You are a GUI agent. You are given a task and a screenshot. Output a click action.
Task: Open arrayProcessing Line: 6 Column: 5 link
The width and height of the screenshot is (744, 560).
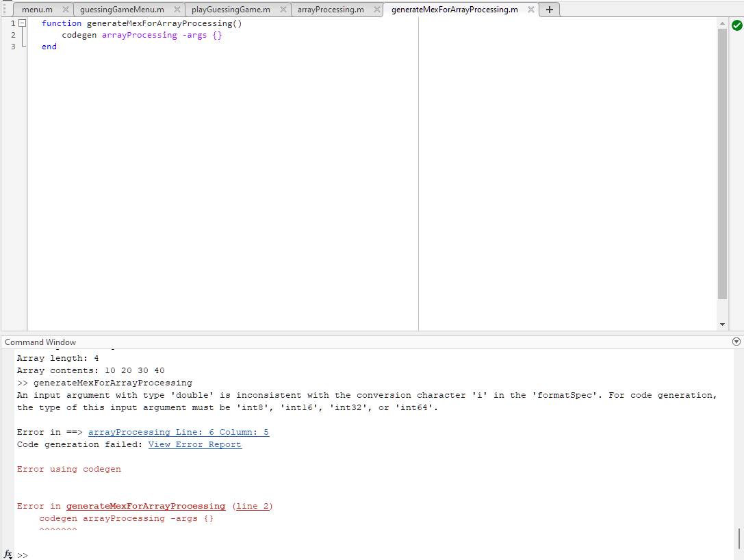[179, 433]
